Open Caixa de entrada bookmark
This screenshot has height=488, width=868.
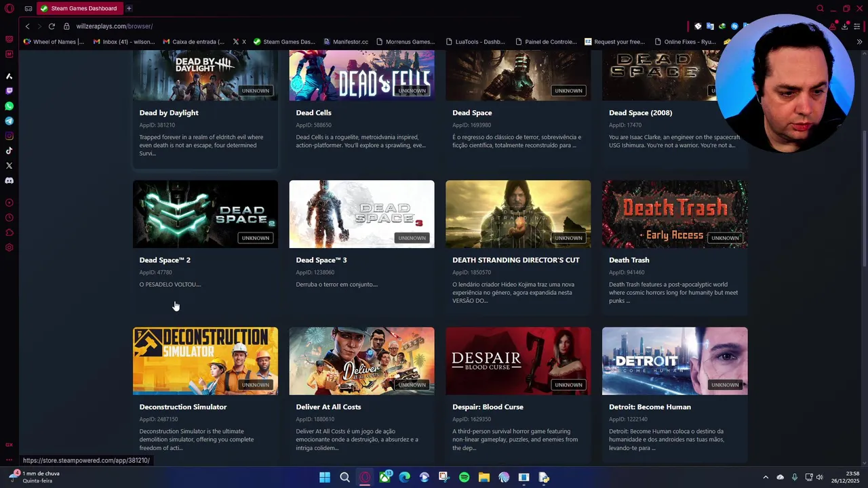pyautogui.click(x=193, y=41)
